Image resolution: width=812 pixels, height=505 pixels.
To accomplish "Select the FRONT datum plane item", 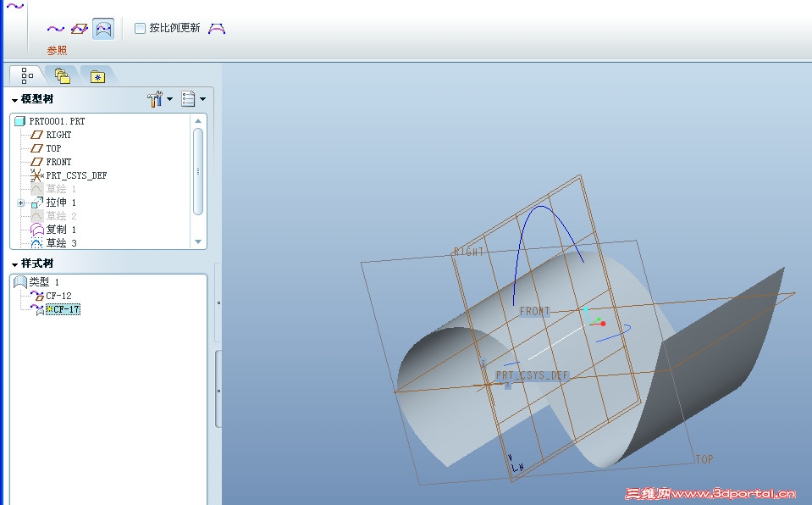I will coord(58,162).
